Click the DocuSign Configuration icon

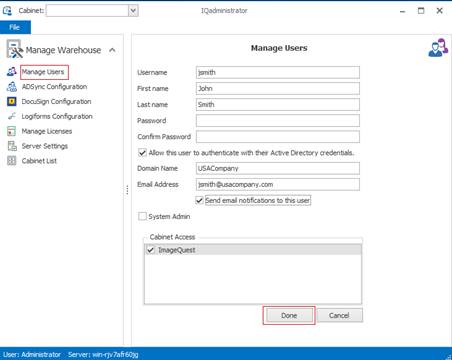click(12, 101)
